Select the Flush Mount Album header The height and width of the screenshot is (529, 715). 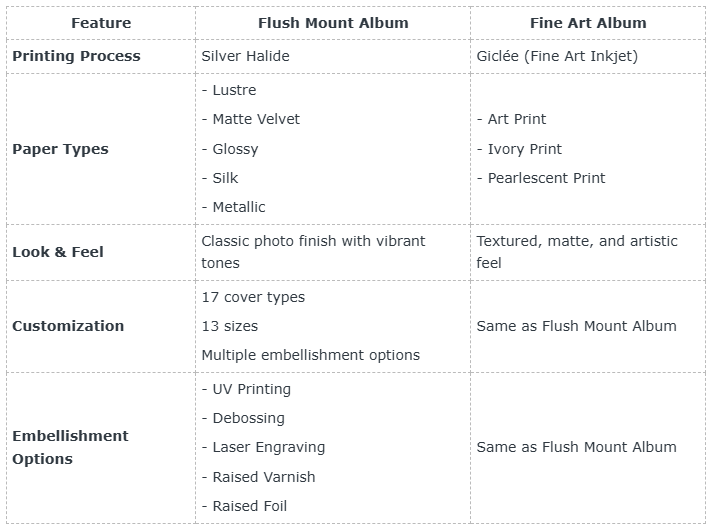(x=333, y=23)
